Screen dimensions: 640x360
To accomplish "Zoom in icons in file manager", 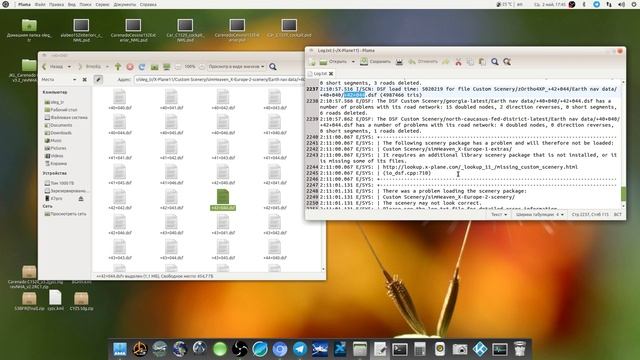I will click(x=202, y=67).
